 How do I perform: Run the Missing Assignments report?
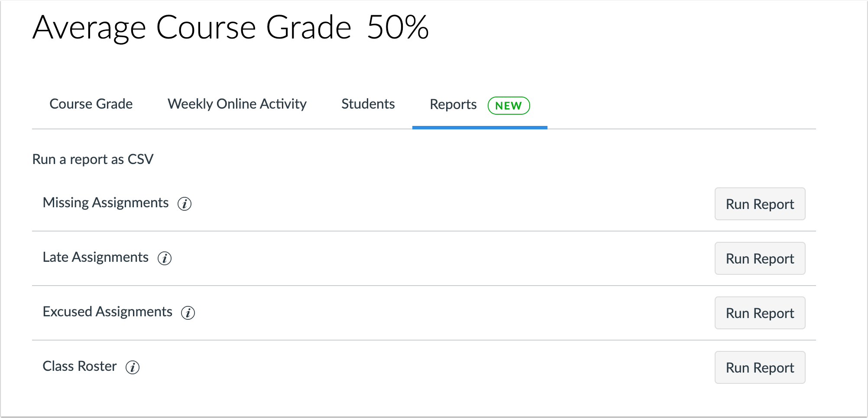point(759,204)
